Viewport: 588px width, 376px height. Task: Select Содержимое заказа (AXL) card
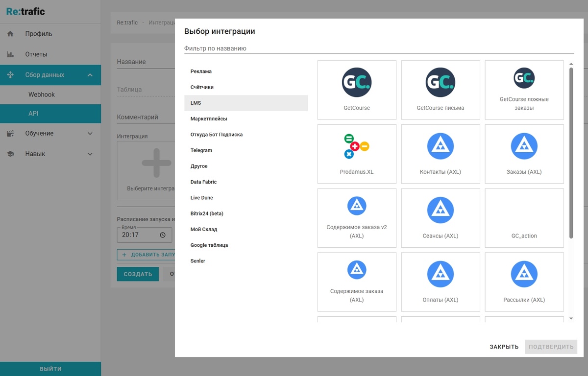(357, 282)
